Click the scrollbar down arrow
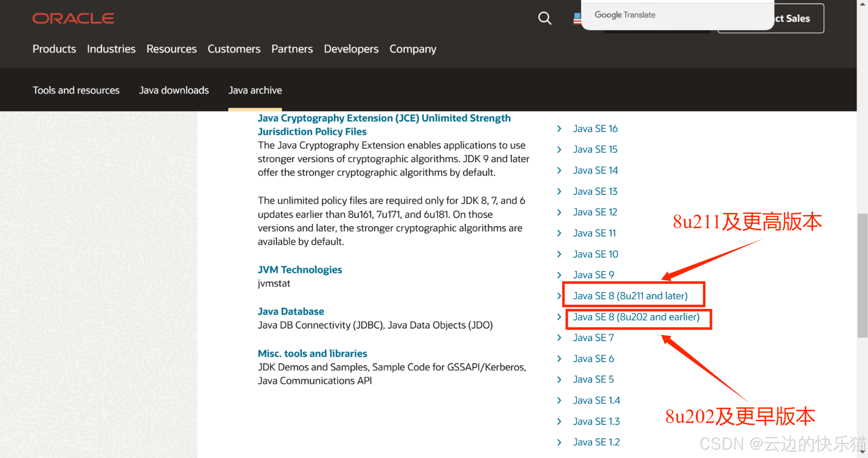The height and width of the screenshot is (458, 868). (x=862, y=452)
